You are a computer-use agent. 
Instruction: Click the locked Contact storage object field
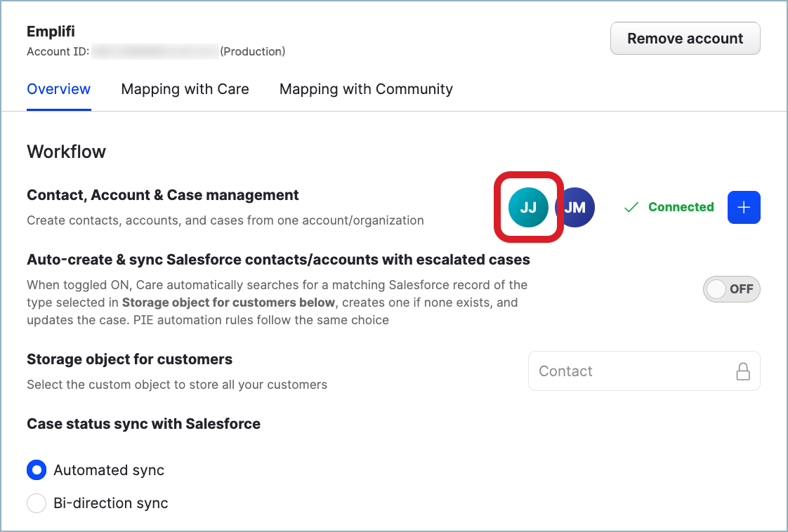pos(644,371)
